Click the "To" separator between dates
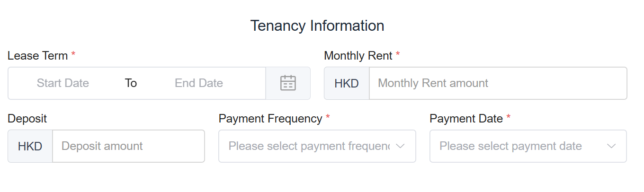 click(x=131, y=83)
